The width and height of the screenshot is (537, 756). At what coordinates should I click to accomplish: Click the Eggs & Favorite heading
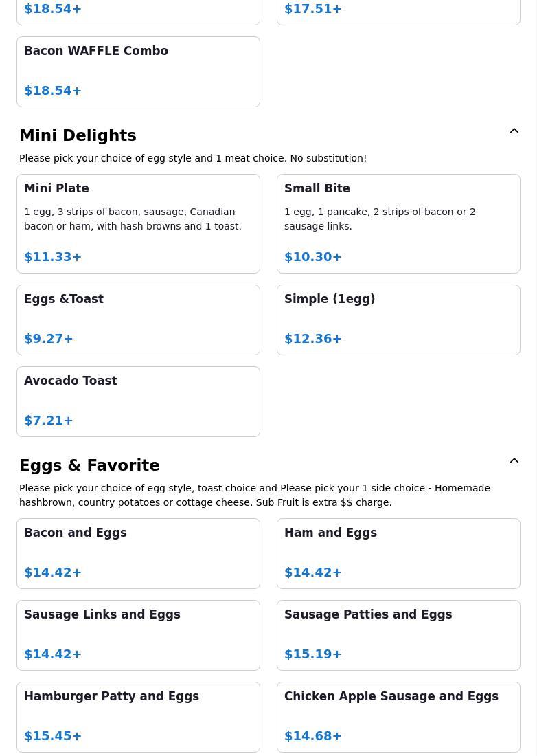89,465
